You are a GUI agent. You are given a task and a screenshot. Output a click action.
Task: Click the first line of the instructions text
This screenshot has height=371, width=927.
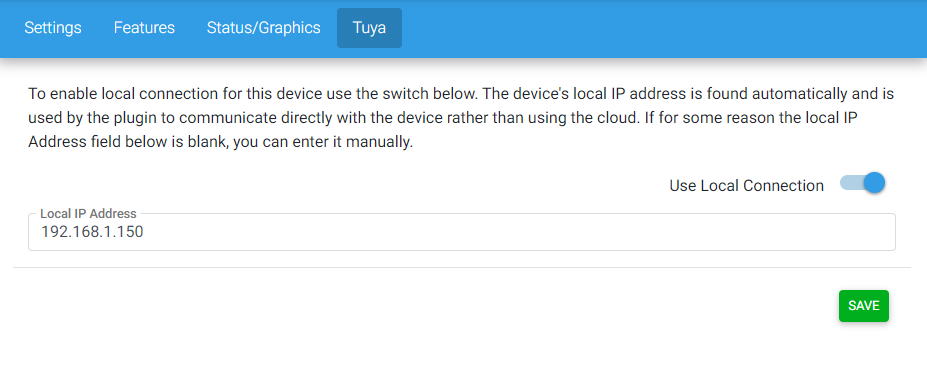click(461, 94)
